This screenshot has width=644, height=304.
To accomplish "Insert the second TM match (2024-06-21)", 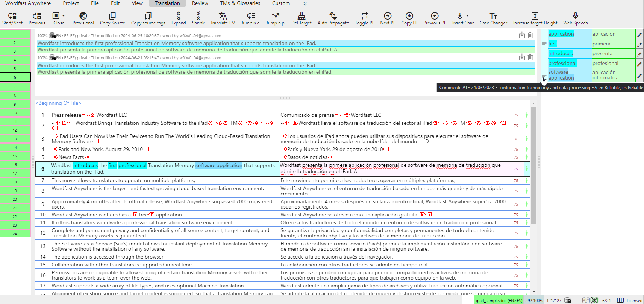I will tap(522, 57).
